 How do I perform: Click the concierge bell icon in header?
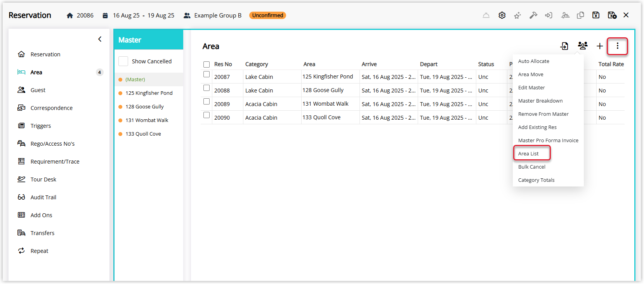pos(486,16)
